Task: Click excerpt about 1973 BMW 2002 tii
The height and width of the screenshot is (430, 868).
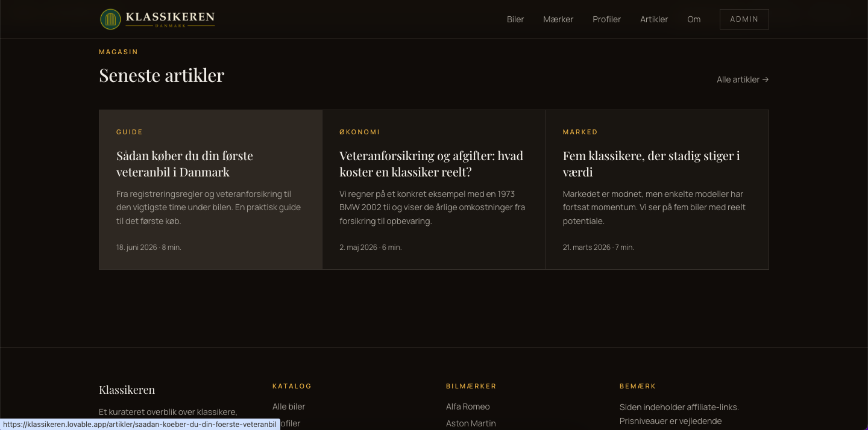Action: (432, 208)
